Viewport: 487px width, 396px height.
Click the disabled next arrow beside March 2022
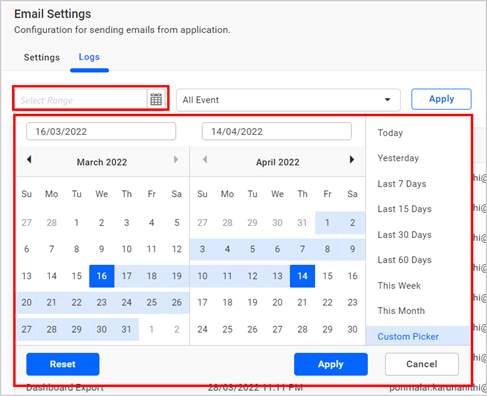pos(176,159)
